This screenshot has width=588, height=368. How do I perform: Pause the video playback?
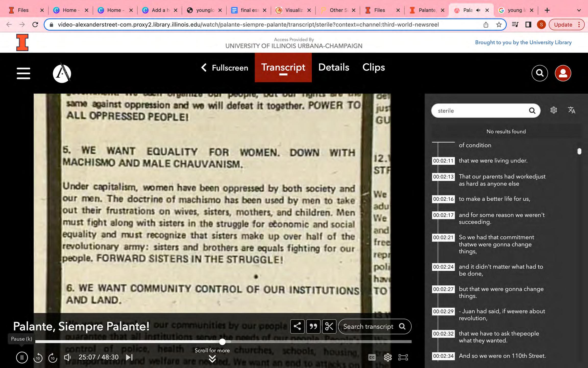22,357
